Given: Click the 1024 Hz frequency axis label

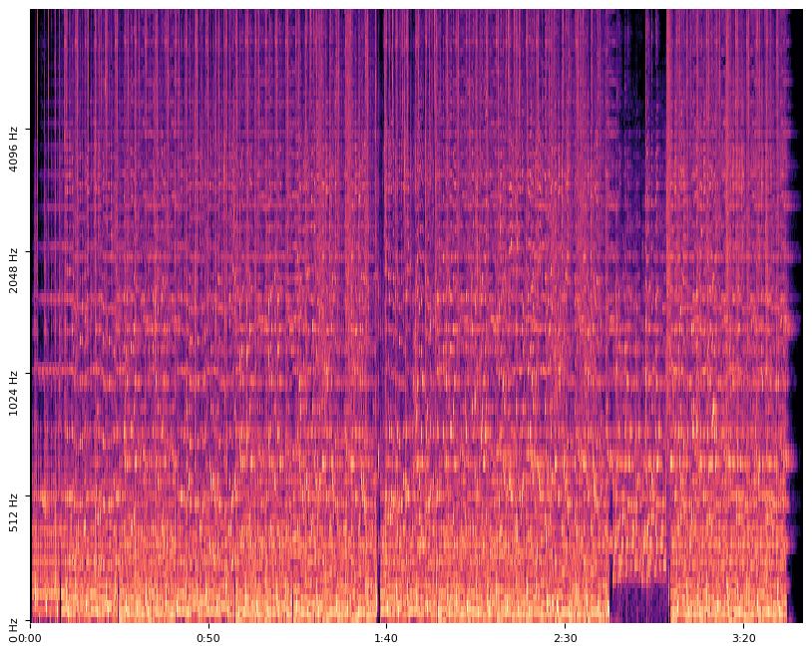Looking at the screenshot, I should click(x=13, y=393).
